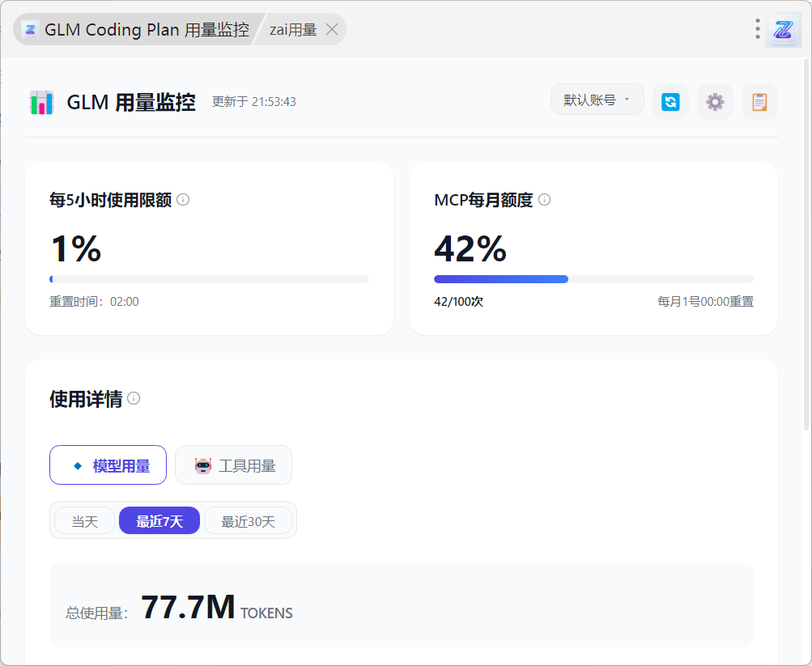This screenshot has width=812, height=666.
Task: Select the 当天 time range
Action: point(85,521)
